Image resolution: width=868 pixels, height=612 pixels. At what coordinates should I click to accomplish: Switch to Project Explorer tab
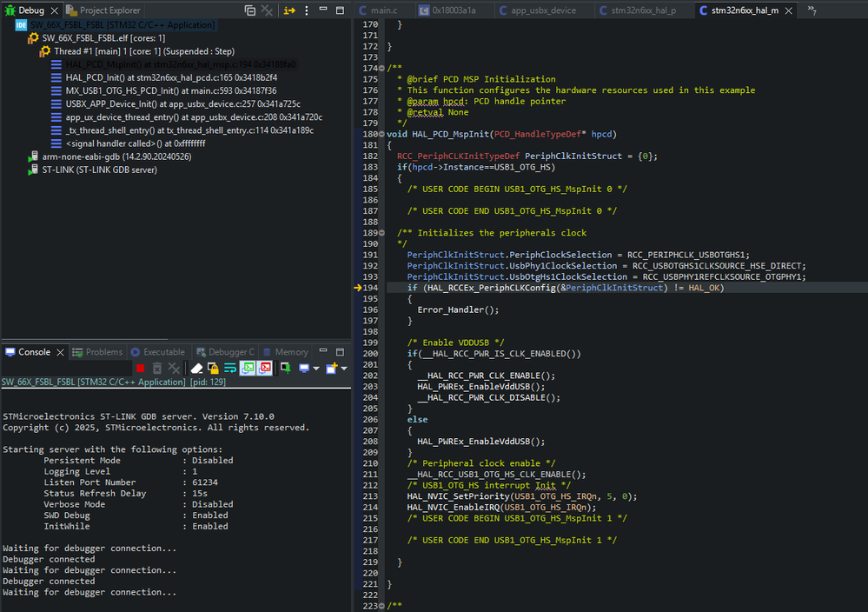click(103, 10)
